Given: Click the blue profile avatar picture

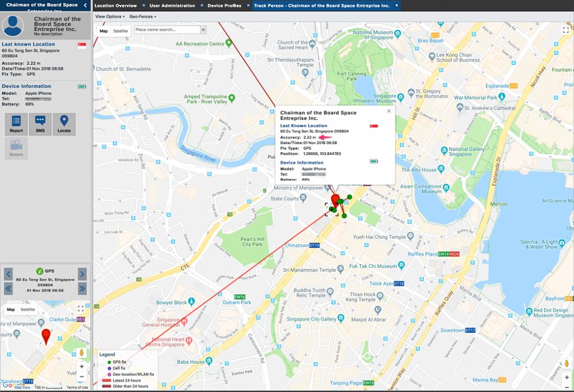Looking at the screenshot, I should (x=13, y=26).
